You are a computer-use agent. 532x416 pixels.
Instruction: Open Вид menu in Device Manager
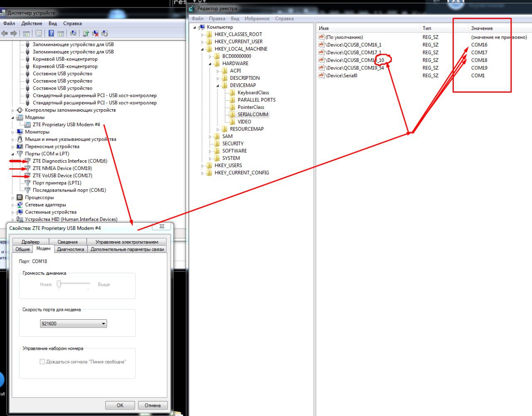point(52,23)
